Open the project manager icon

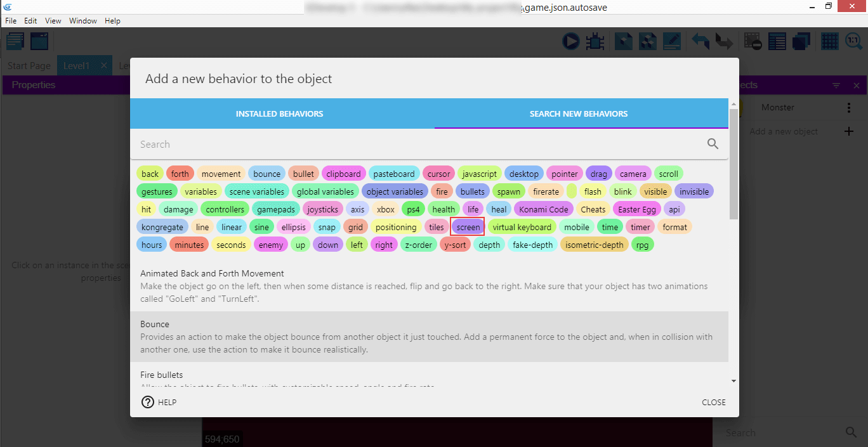(15, 42)
